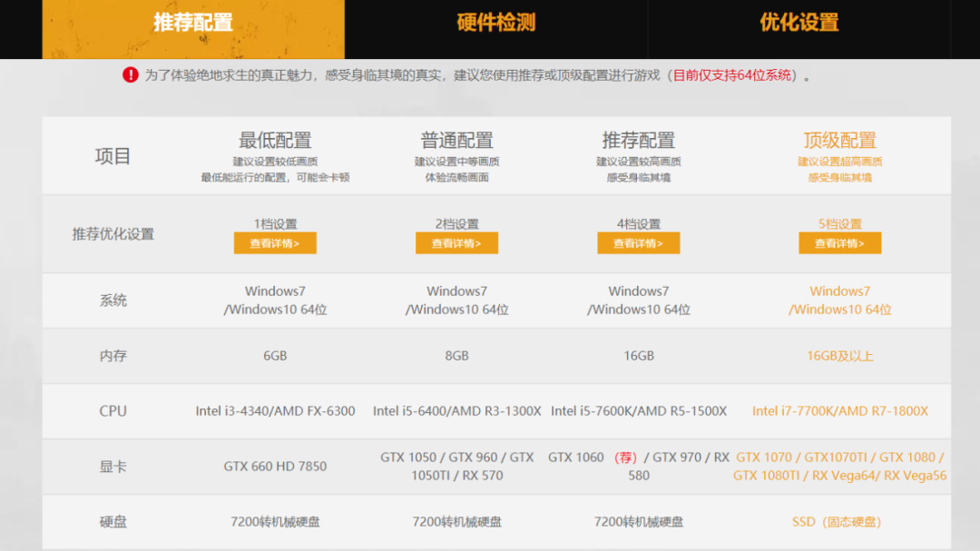
Task: Click Intel i5-7600K/AMD R5-1500X cell
Action: coord(639,411)
